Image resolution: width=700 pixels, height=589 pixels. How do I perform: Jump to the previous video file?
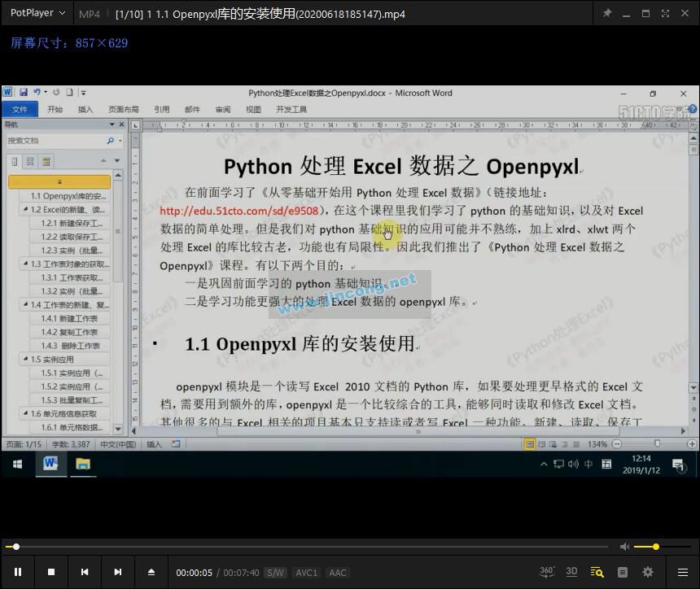point(85,572)
